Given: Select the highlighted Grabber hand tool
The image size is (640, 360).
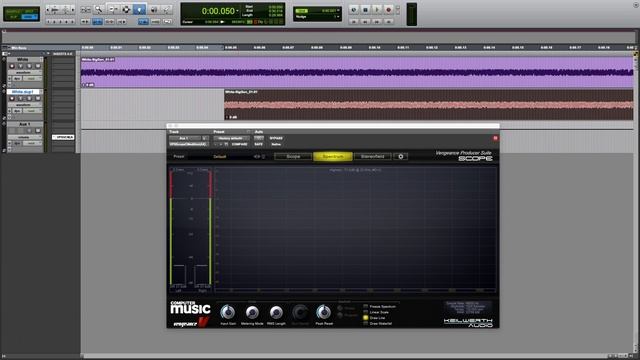Looking at the screenshot, I should (140, 9).
